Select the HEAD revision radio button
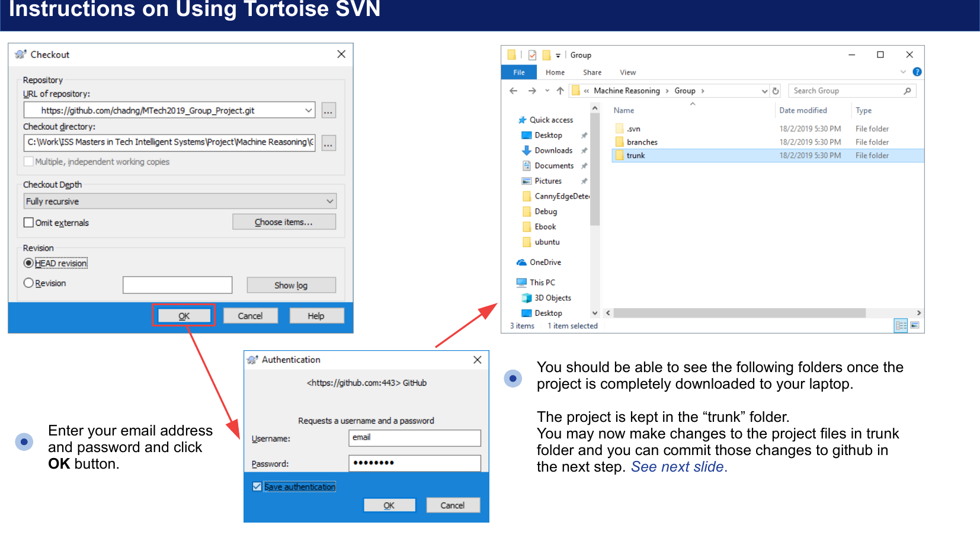Viewport: 980px width, 538px height. [x=29, y=262]
